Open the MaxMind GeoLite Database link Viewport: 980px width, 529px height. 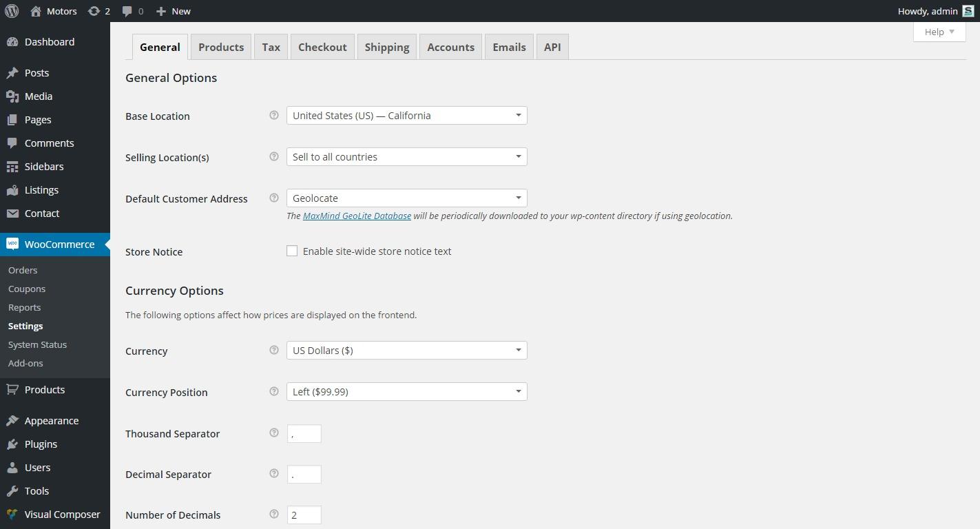pyautogui.click(x=357, y=216)
